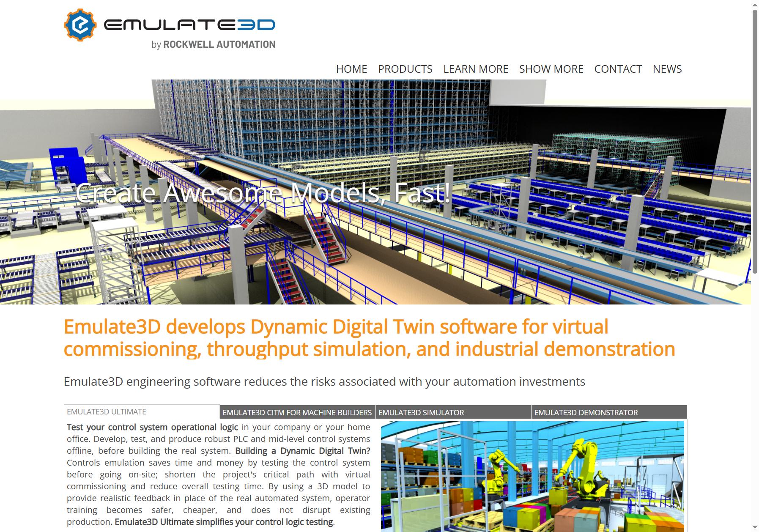759x532 pixels.
Task: Open the PRODUCTS menu
Action: pos(405,69)
